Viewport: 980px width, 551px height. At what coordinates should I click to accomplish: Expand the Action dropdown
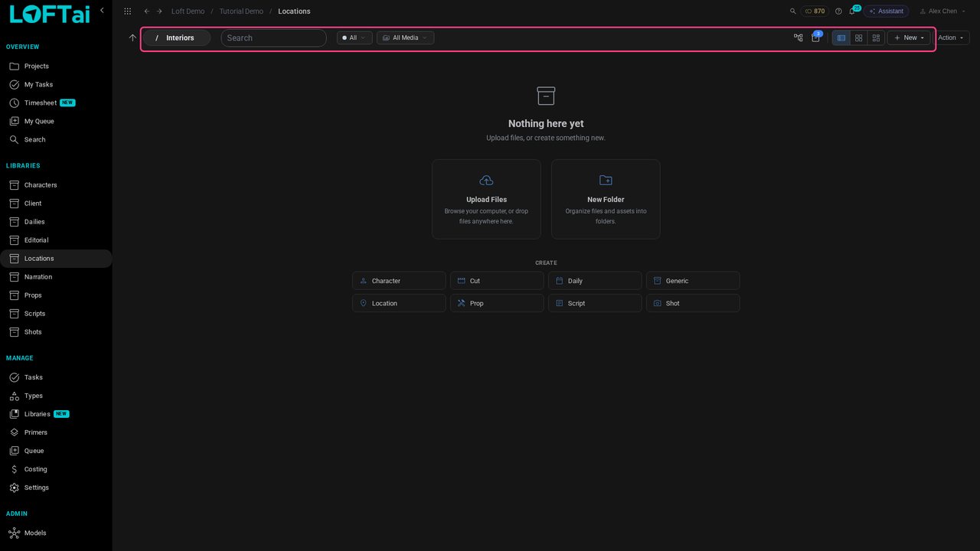tap(951, 37)
